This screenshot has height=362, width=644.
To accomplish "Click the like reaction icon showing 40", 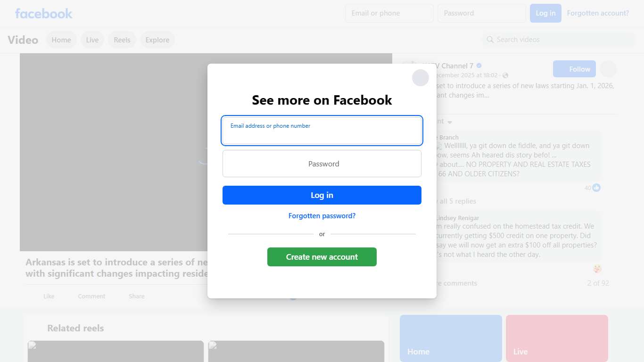I will pyautogui.click(x=596, y=188).
